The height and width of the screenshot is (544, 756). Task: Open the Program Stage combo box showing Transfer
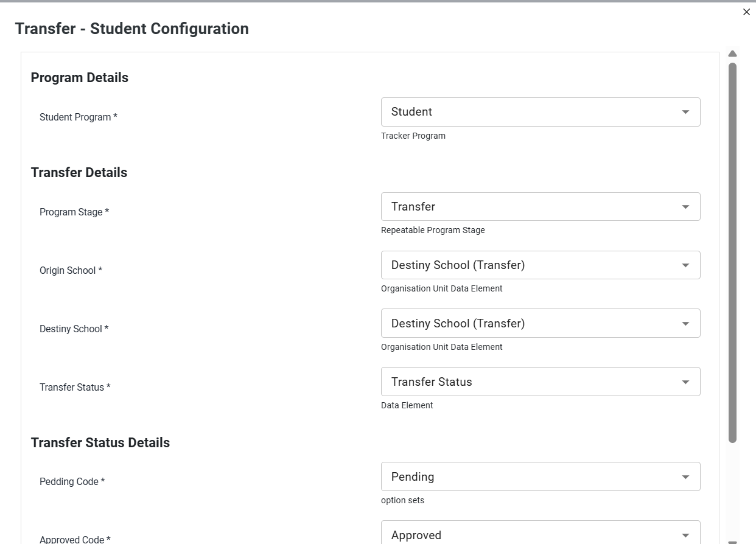click(x=541, y=207)
